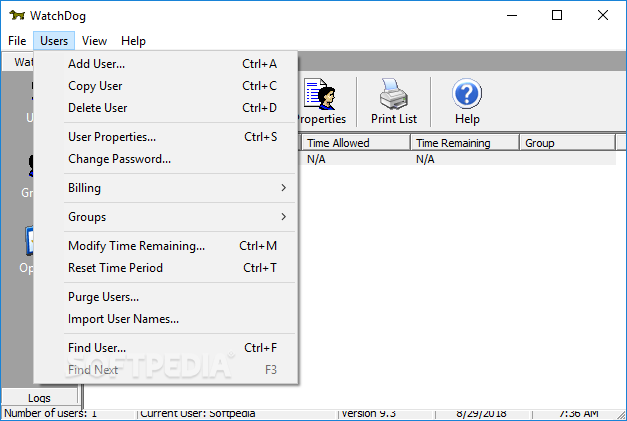Screen dimensions: 627x421
Task: Click the Group column header
Action: [567, 143]
